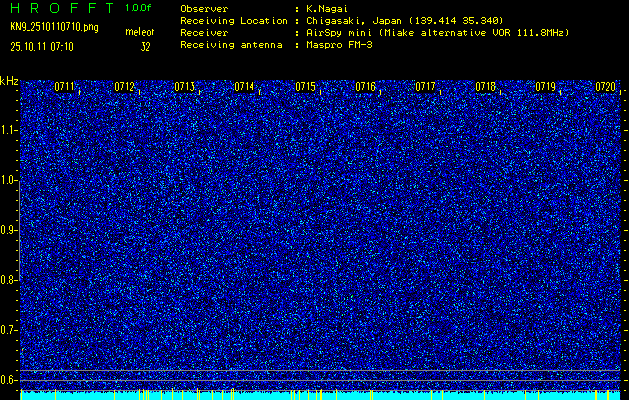Viewport: 629px width, 400px height.
Task: Select the meteor count value 32
Action: click(x=146, y=46)
